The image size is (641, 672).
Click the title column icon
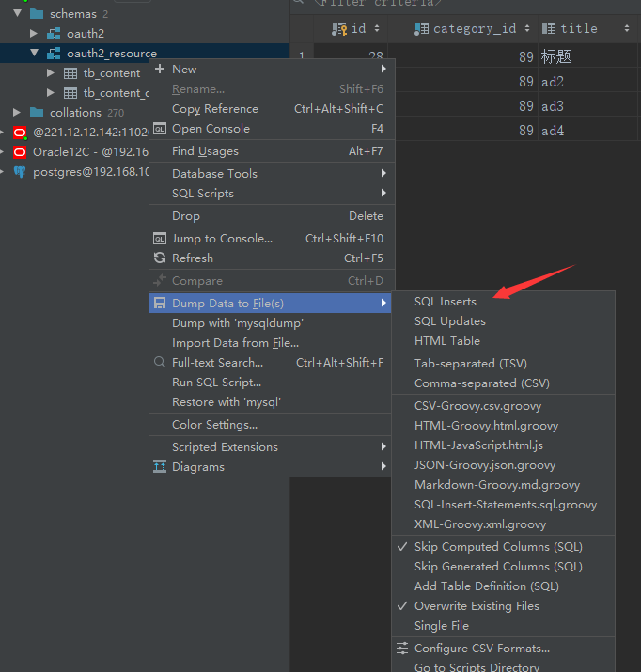click(549, 29)
